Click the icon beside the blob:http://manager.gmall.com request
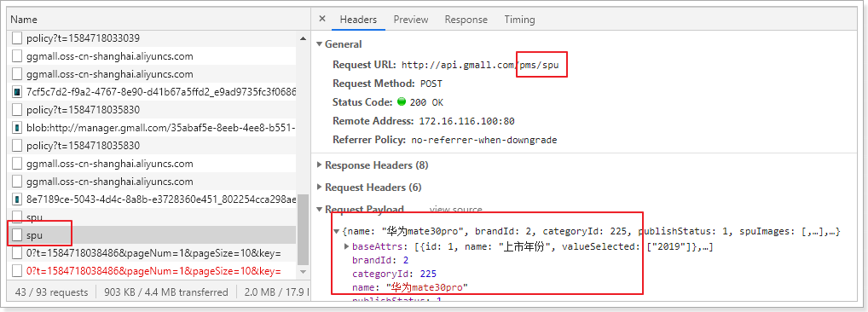868x312 pixels. [17, 128]
